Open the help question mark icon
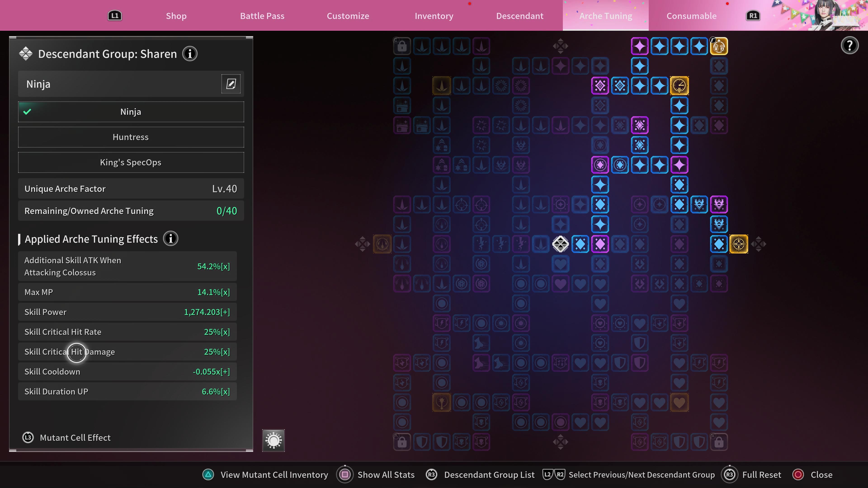868x488 pixels. (849, 45)
